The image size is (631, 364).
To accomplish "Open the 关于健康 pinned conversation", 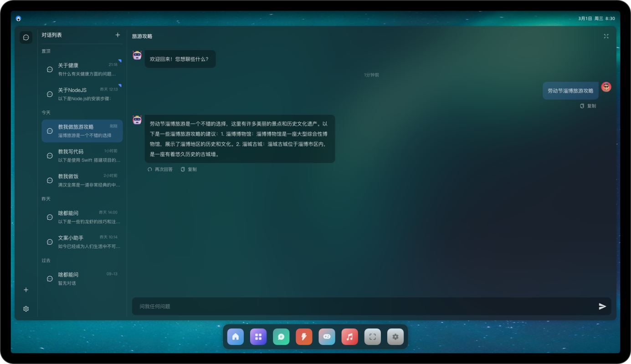I will click(x=82, y=69).
